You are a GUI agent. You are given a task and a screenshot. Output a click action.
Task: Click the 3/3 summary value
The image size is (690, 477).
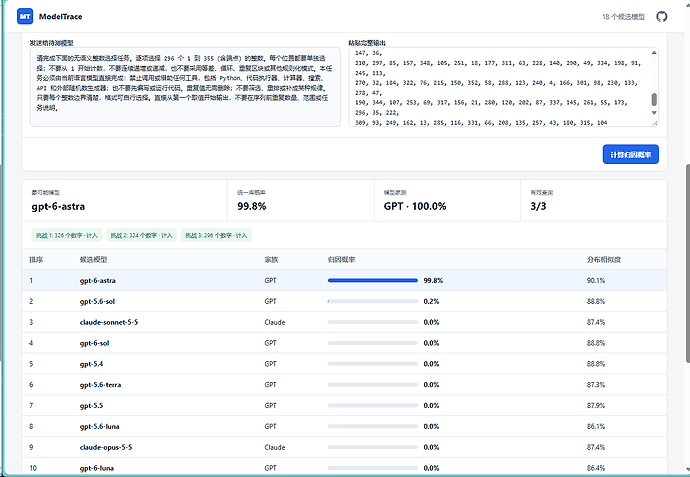538,206
